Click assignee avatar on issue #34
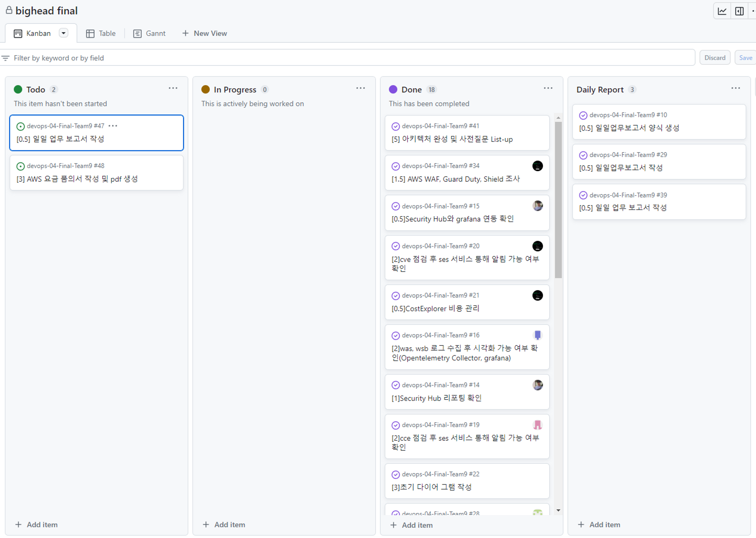Screen dimensions: 756x538 [x=537, y=166]
